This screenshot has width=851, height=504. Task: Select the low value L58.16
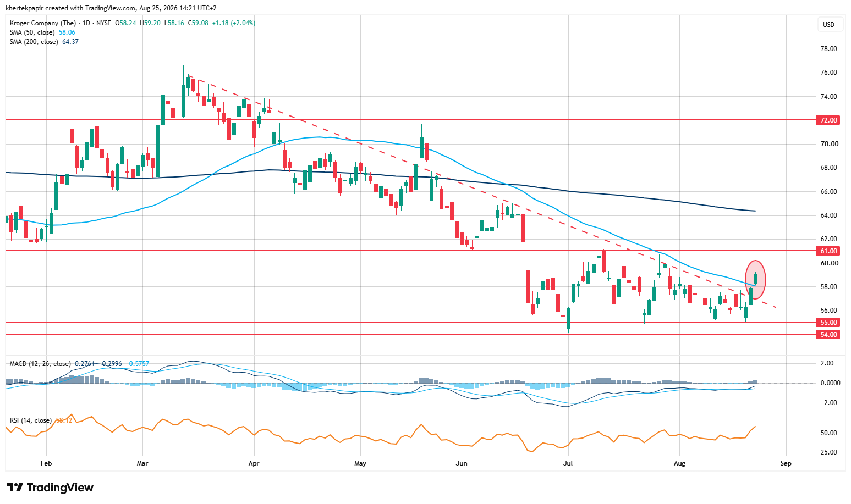pos(175,23)
